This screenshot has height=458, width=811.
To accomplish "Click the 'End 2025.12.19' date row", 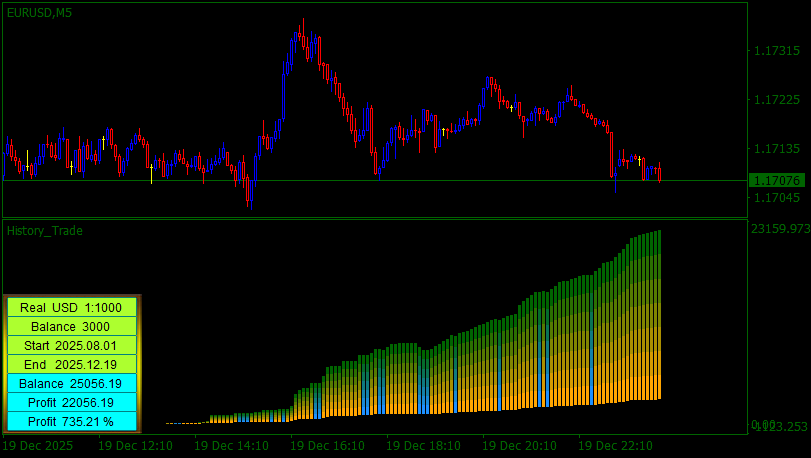I will [71, 364].
